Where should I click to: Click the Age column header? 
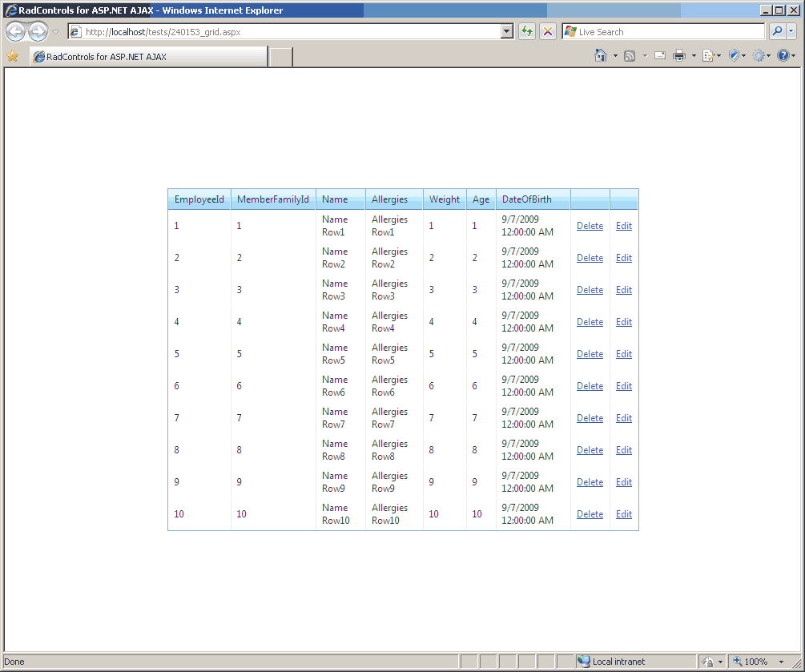pos(481,199)
